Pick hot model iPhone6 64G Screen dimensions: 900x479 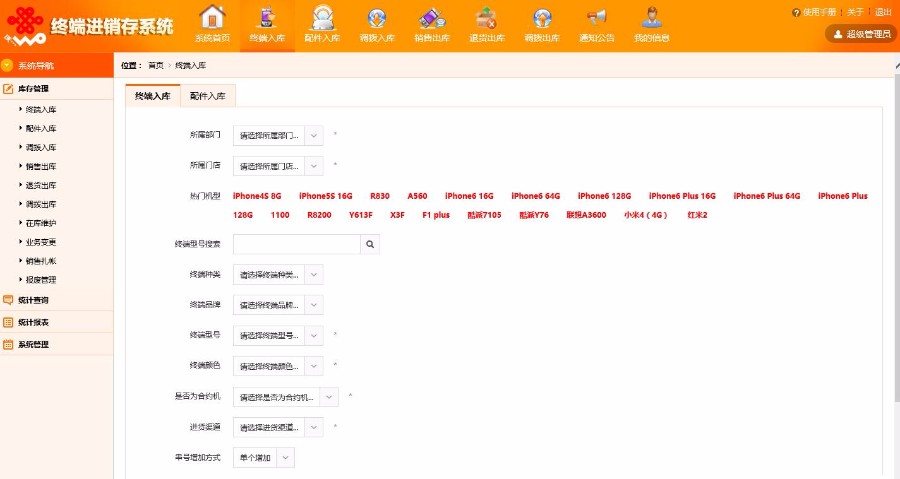pos(536,196)
